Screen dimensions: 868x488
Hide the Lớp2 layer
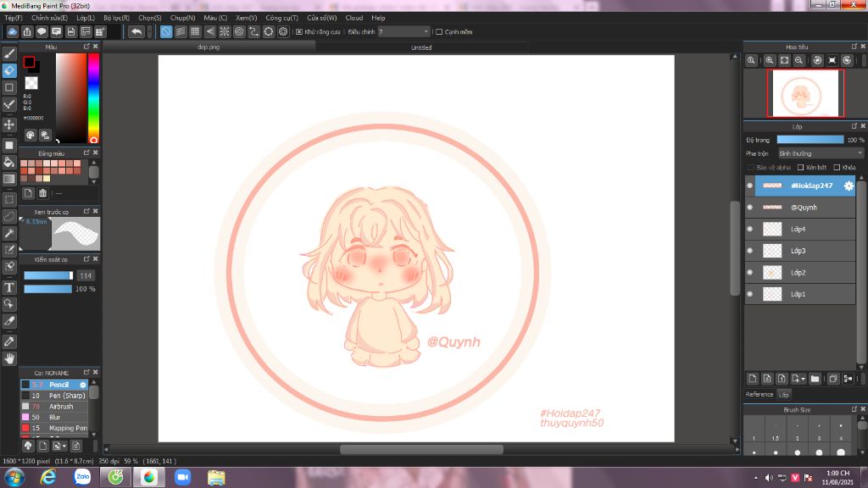[x=749, y=272]
